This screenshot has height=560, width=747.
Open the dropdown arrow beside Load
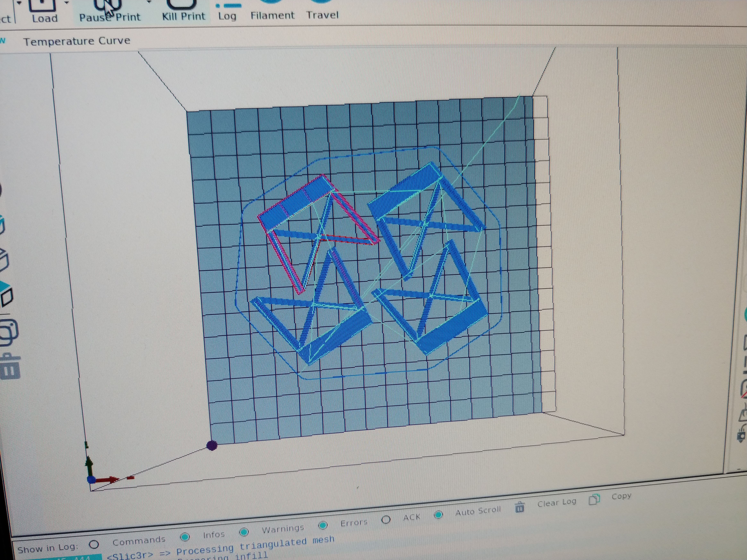[x=67, y=3]
